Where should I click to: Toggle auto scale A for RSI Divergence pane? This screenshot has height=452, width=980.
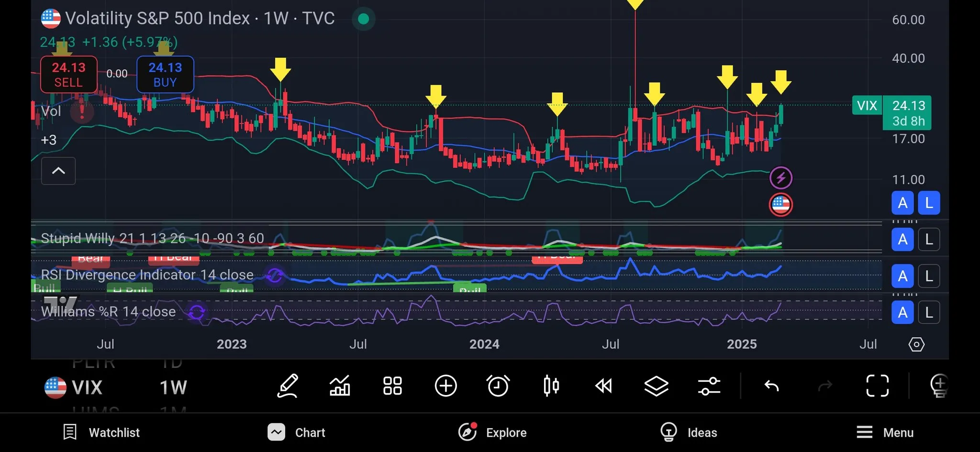902,276
